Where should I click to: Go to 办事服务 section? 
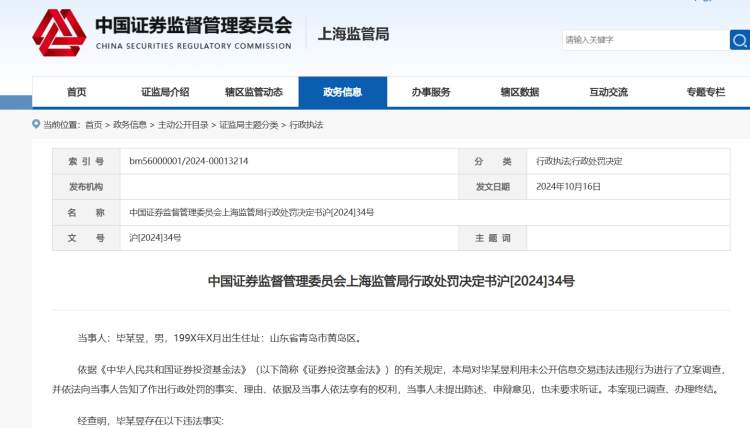pyautogui.click(x=431, y=92)
